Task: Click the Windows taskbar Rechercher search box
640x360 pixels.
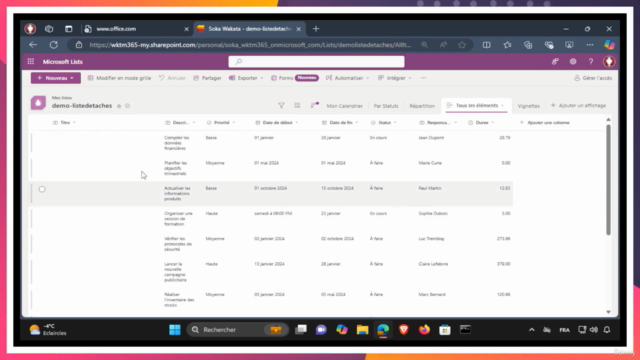Action: coord(238,330)
